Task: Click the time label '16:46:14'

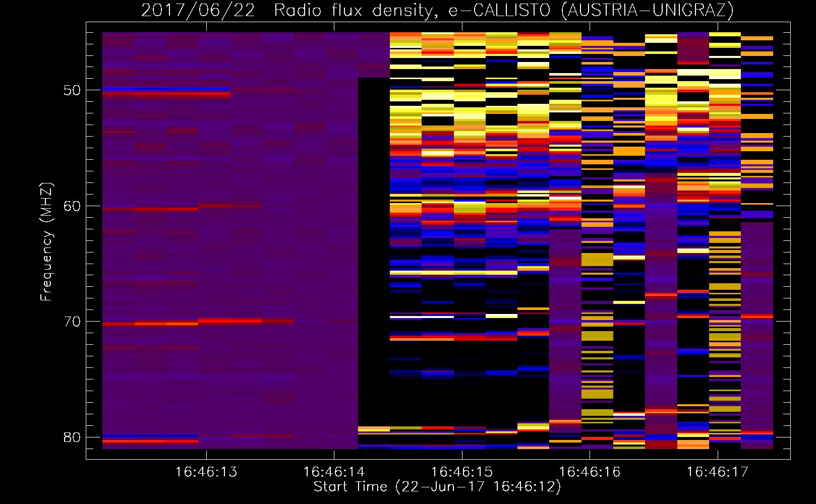Action: click(x=334, y=472)
